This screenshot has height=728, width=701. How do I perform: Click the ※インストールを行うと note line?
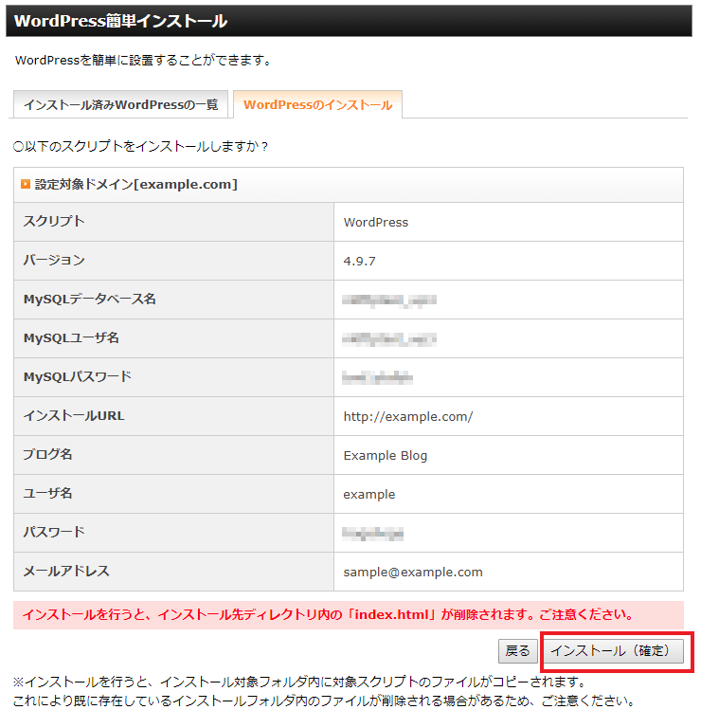(299, 682)
